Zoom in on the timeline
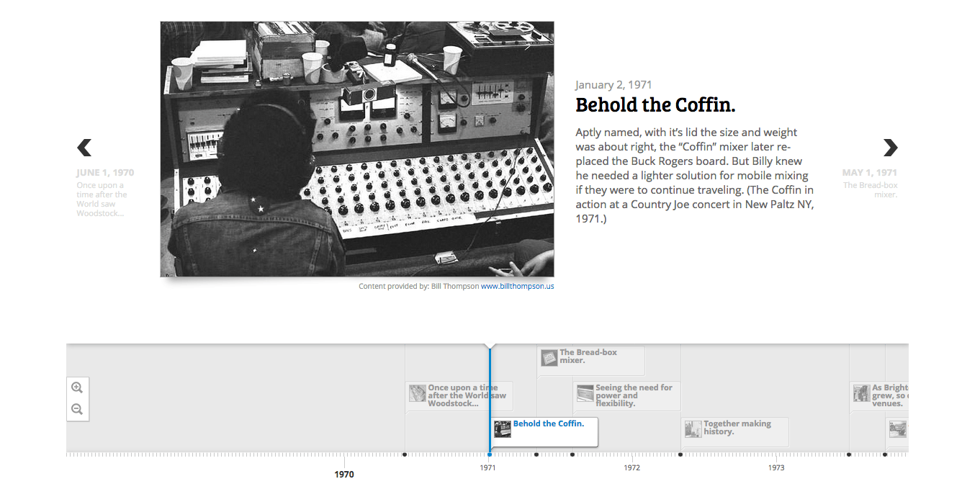This screenshot has height=484, width=980. pos(77,387)
